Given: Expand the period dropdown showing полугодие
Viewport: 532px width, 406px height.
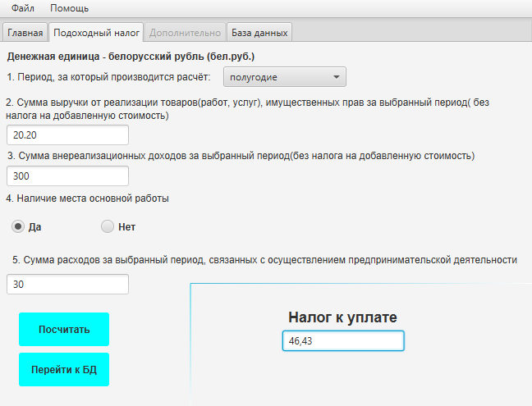Looking at the screenshot, I should pyautogui.click(x=285, y=77).
